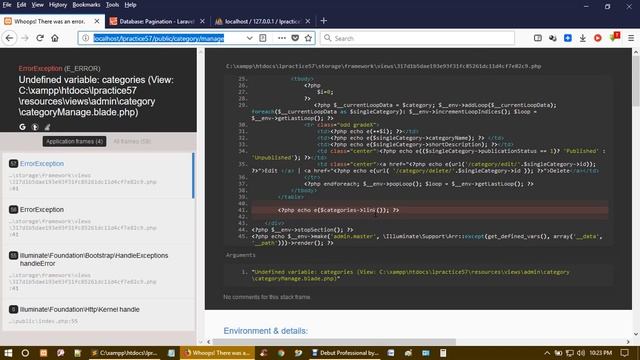This screenshot has width=640, height=360.
Task: Show sidebars from the toolbar
Action: click(x=538, y=38)
